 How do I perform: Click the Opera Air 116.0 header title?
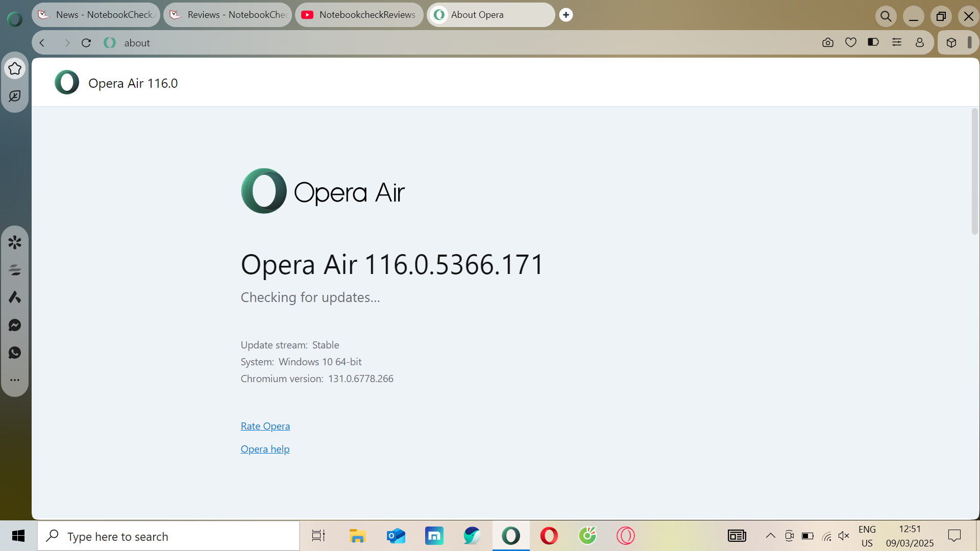tap(133, 83)
